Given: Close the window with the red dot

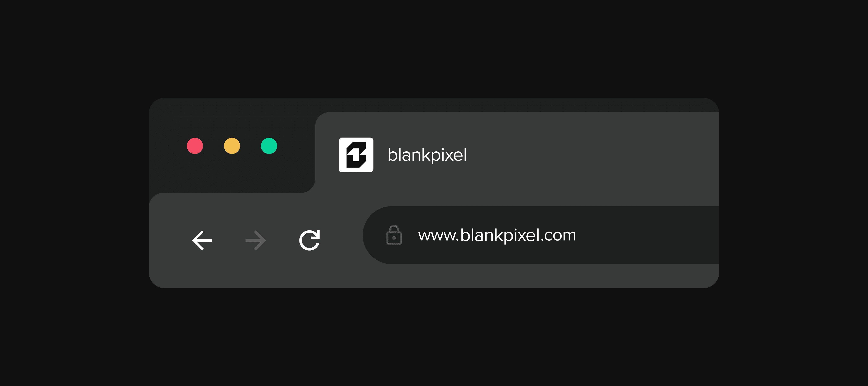Looking at the screenshot, I should coord(195,146).
